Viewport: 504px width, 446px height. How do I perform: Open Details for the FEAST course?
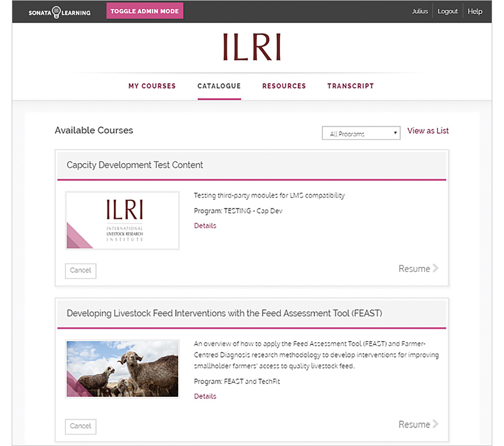205,396
